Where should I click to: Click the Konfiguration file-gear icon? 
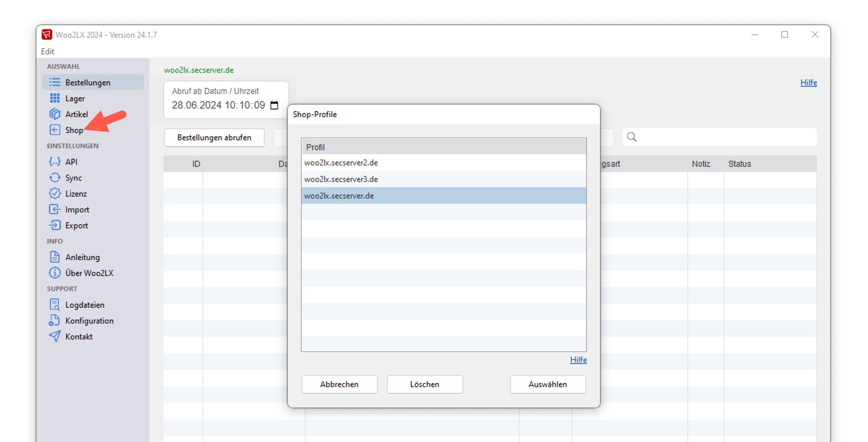54,320
